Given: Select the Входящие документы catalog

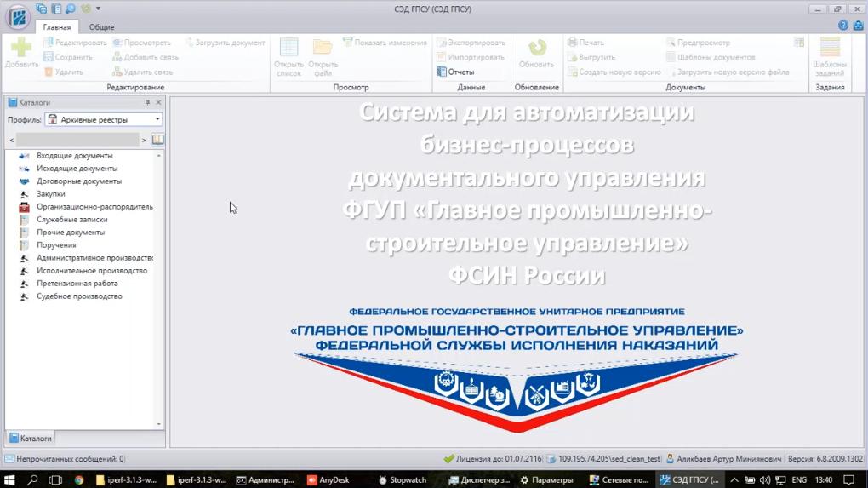Looking at the screenshot, I should point(75,156).
